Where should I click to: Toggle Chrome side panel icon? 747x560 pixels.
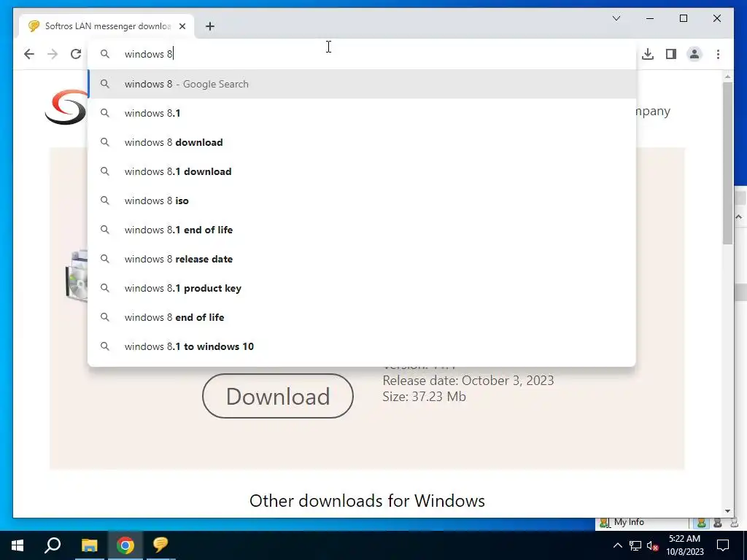(671, 54)
